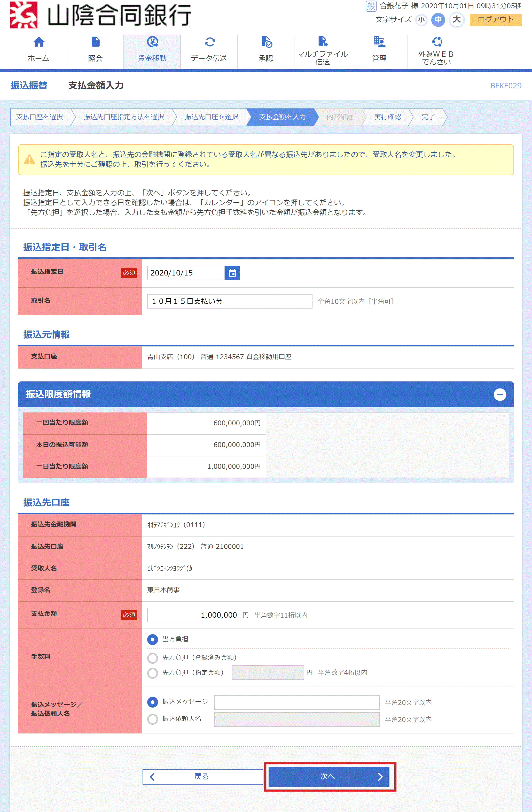Click the 600,000,000円 一回当たり限度額 value
Screen dimensions: 532x812
pos(237,423)
